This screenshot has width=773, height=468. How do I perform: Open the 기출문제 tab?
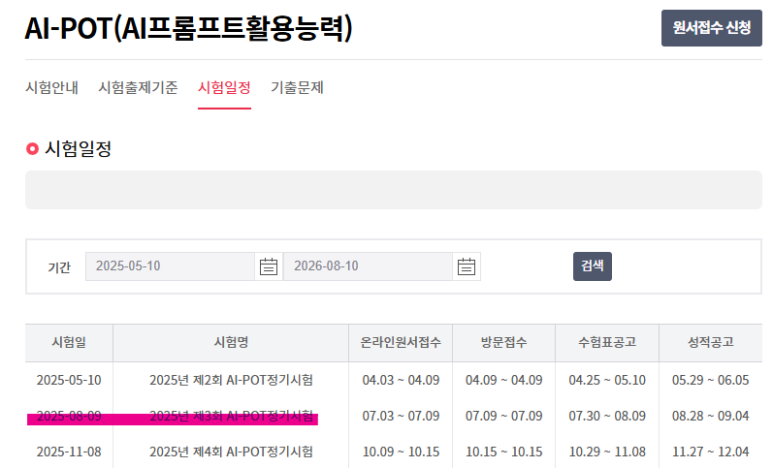[x=297, y=88]
